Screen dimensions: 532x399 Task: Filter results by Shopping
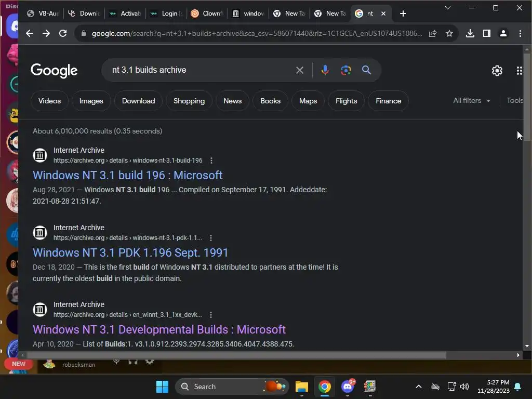pyautogui.click(x=189, y=101)
